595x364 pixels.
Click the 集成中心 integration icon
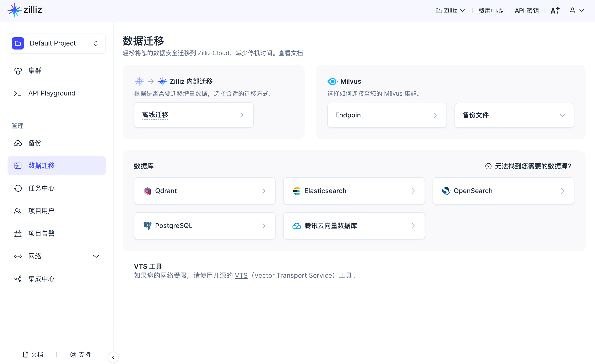tap(18, 279)
